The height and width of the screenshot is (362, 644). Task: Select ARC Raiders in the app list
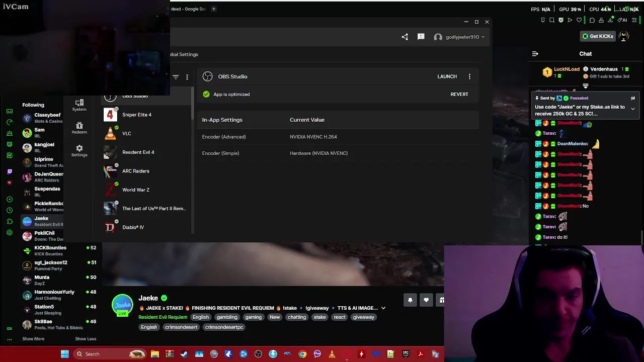[146, 171]
